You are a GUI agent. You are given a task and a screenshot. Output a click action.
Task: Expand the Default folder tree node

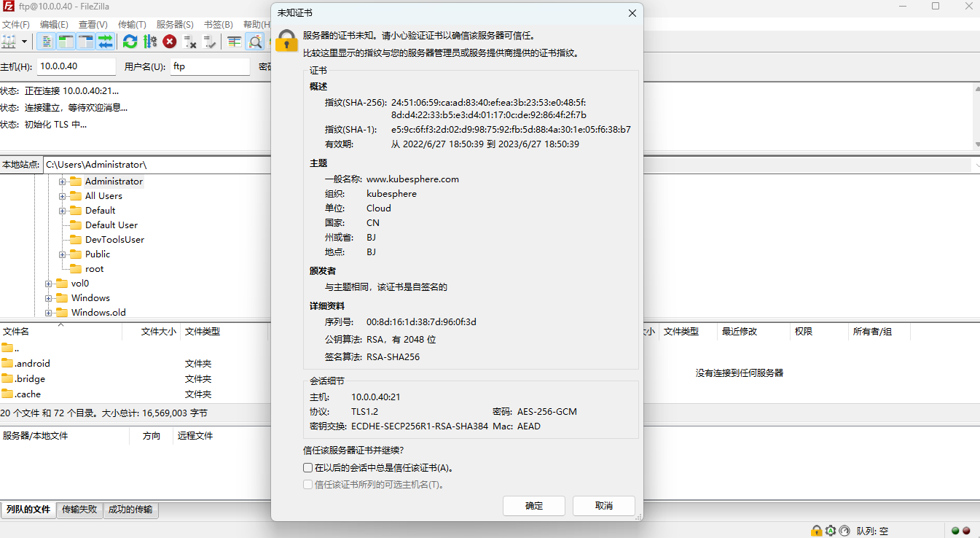[63, 211]
